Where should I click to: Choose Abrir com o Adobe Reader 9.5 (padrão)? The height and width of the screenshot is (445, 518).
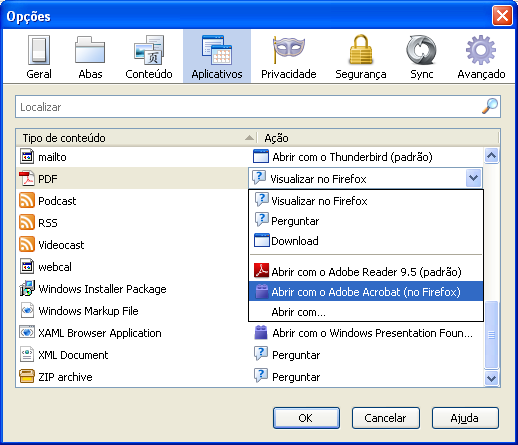(366, 272)
